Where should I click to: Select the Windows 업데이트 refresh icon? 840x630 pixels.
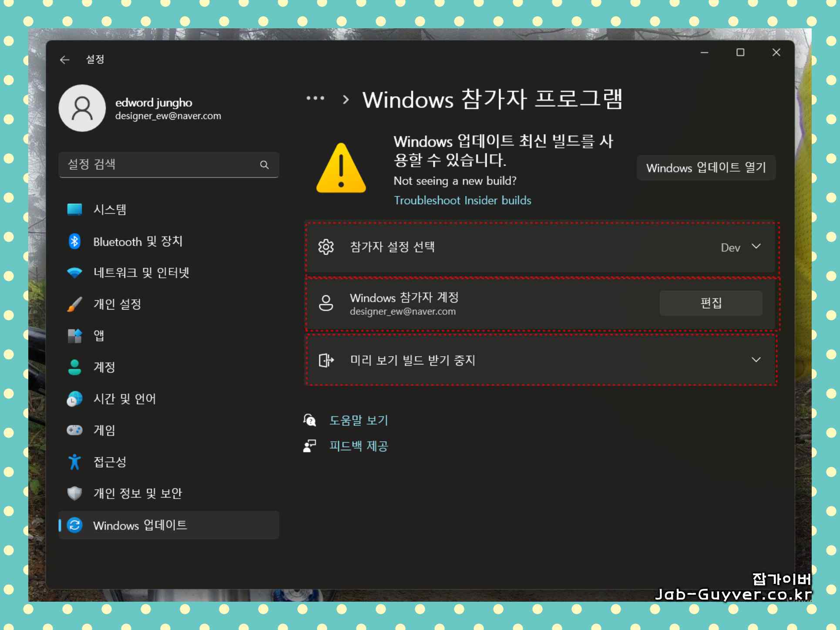pyautogui.click(x=74, y=525)
